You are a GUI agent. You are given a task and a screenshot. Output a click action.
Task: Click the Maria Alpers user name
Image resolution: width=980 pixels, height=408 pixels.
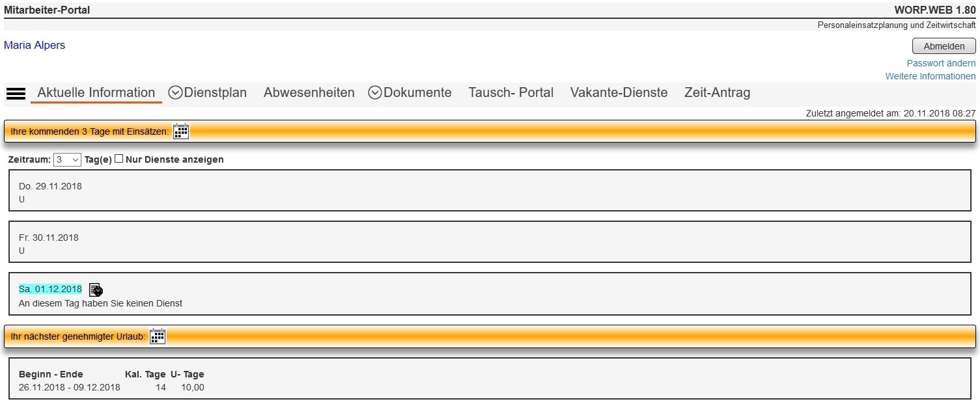click(x=35, y=46)
